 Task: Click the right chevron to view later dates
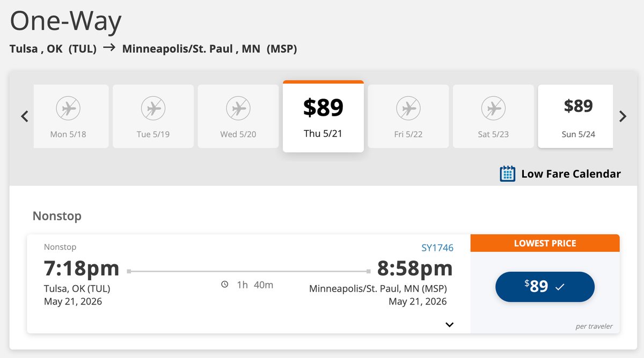623,116
